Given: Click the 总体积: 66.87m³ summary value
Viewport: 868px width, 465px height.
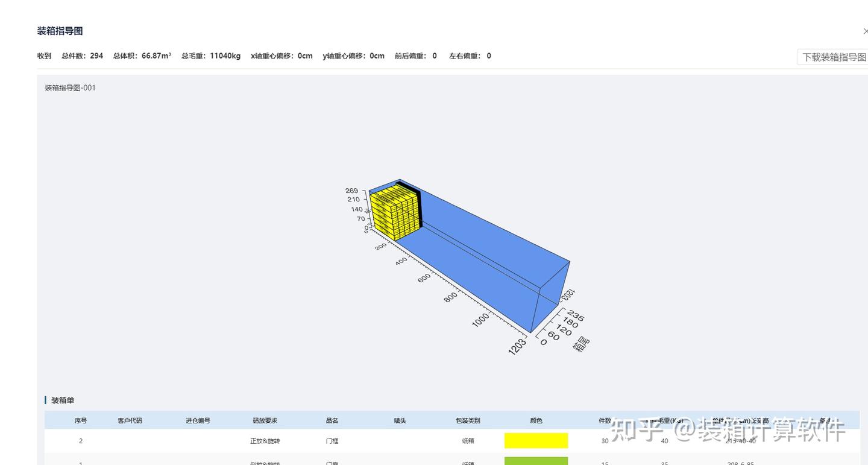Looking at the screenshot, I should (142, 56).
